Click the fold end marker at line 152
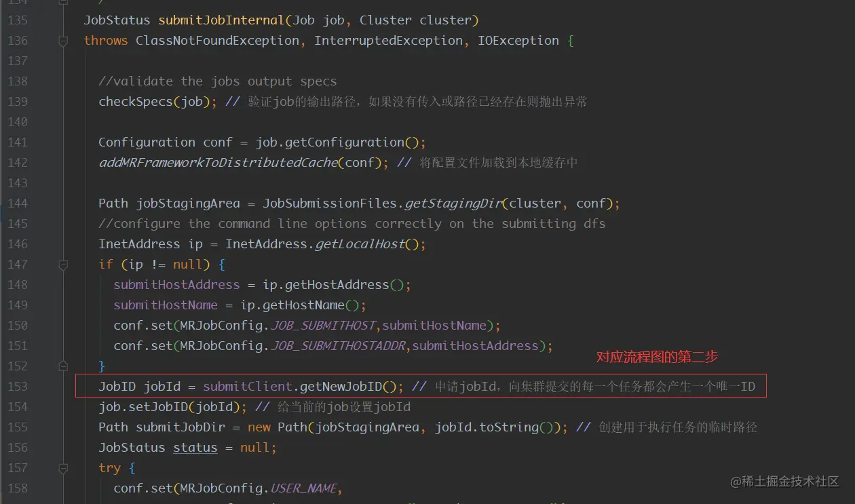 63,366
